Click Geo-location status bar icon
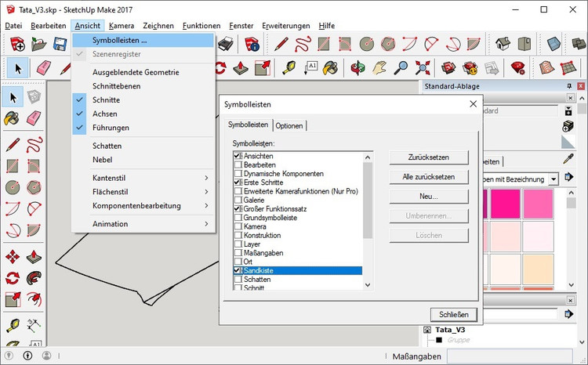This screenshot has height=365, width=588. 9,356
